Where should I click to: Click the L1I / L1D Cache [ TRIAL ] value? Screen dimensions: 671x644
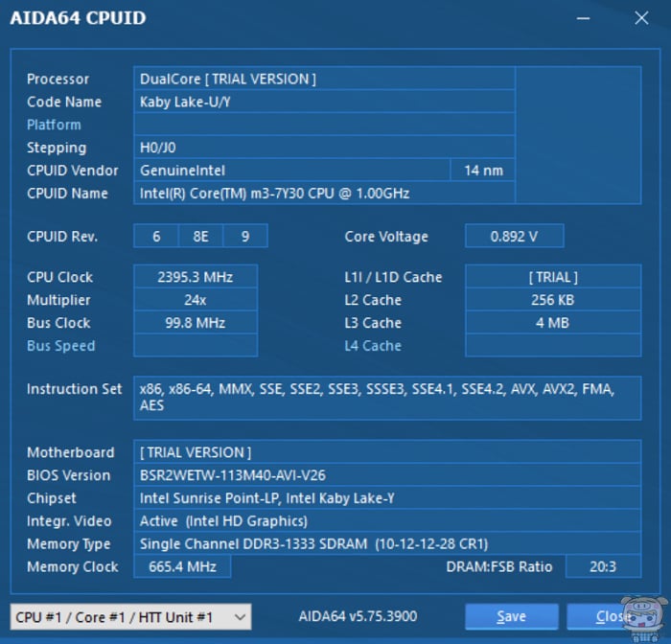pyautogui.click(x=553, y=276)
